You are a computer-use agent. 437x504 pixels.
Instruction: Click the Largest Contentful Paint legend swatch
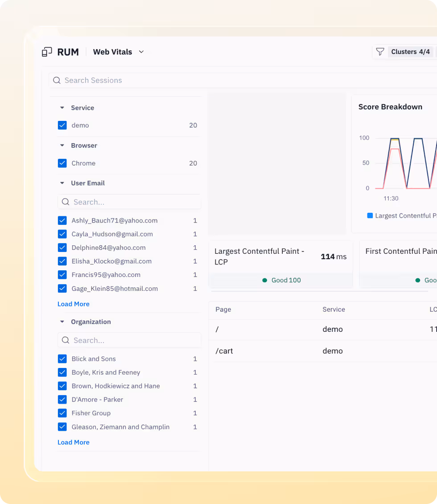(x=370, y=216)
